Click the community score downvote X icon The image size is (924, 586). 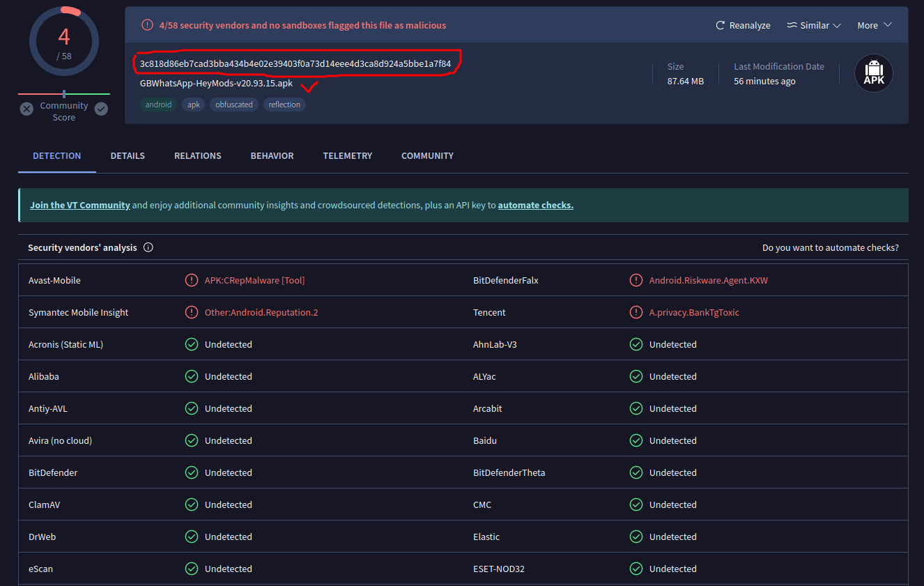(x=26, y=109)
